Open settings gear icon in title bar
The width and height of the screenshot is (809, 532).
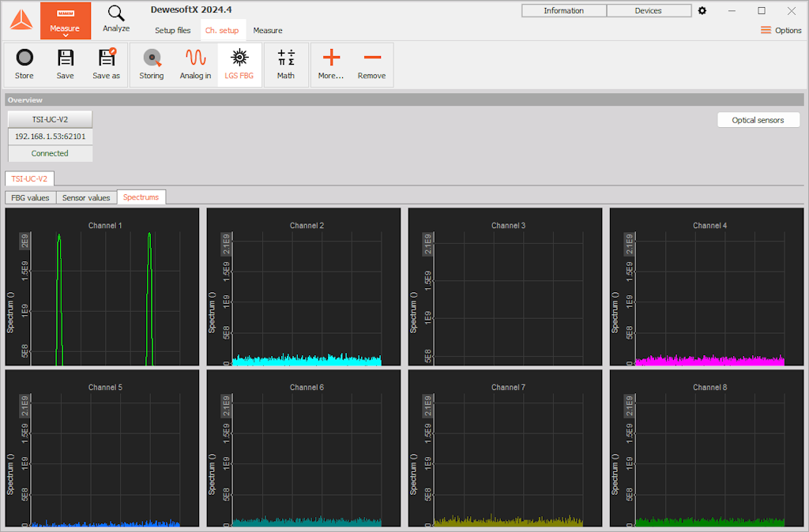pos(702,10)
